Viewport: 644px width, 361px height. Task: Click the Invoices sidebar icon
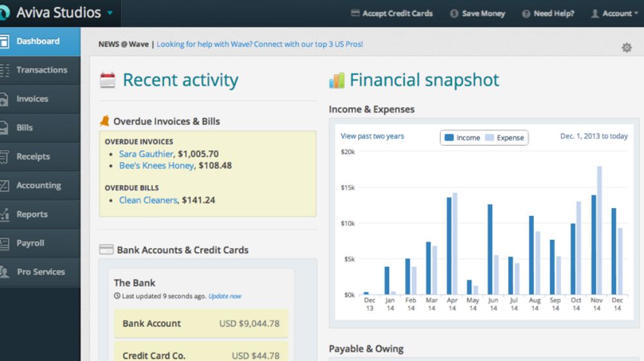pyautogui.click(x=5, y=99)
